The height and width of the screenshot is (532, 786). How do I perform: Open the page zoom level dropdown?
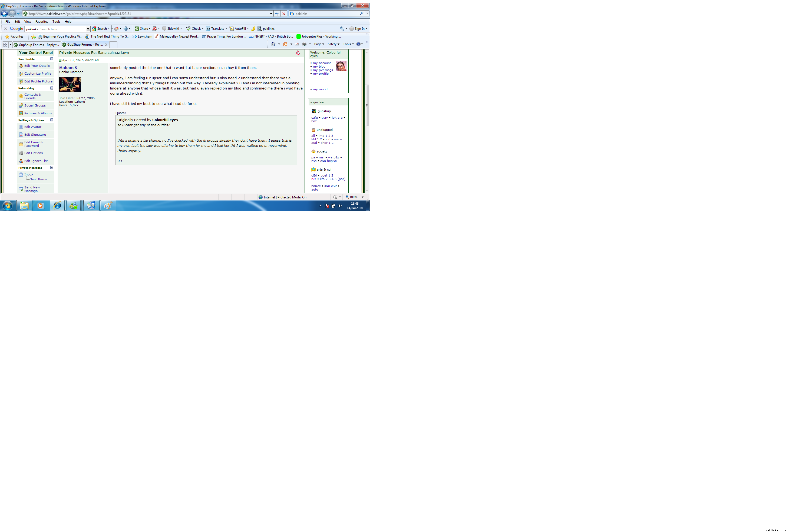pos(362,197)
